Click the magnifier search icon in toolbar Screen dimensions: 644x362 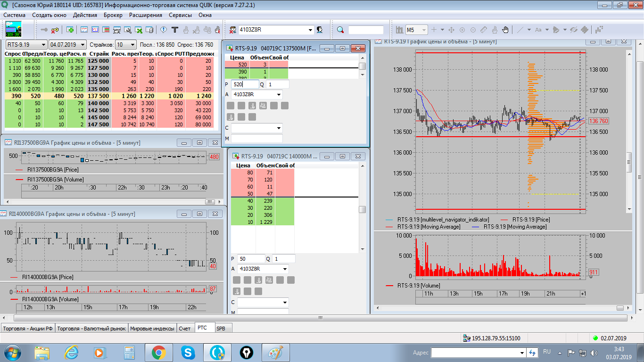click(x=340, y=30)
